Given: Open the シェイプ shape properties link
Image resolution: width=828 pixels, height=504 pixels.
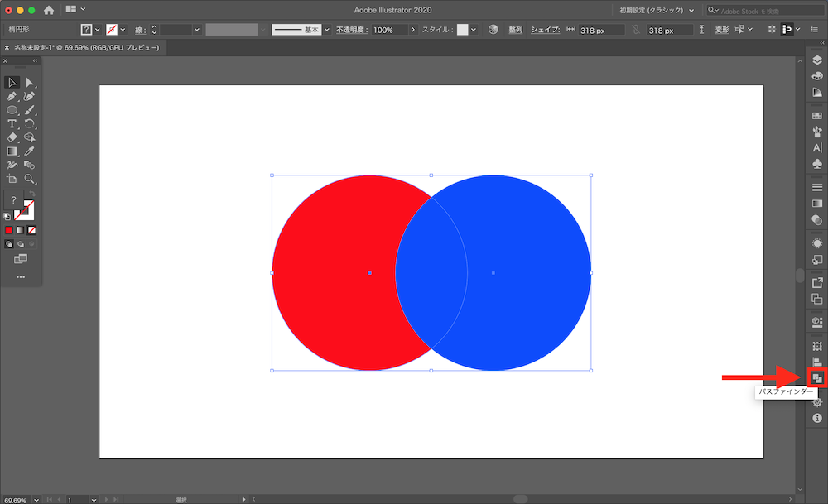Looking at the screenshot, I should (x=545, y=30).
